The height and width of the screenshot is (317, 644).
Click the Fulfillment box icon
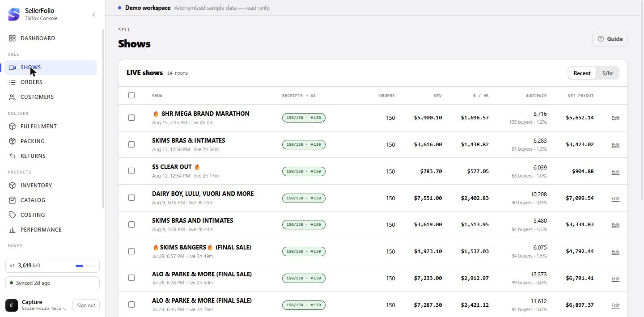[x=13, y=127]
